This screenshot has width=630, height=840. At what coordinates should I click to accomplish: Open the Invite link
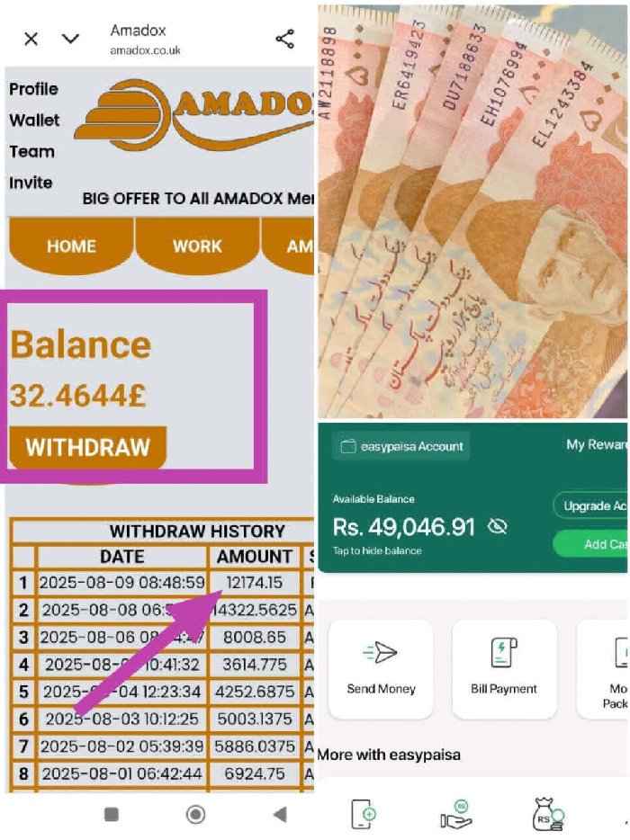(x=31, y=183)
